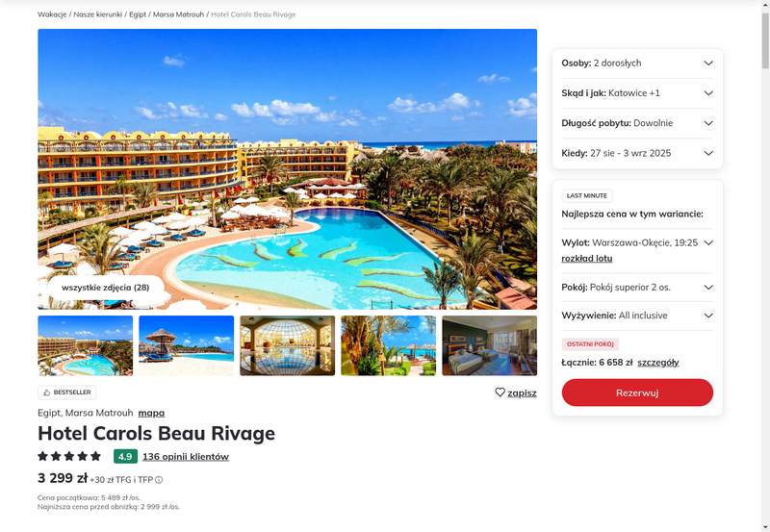Open the rozkład lotu link

coord(587,259)
